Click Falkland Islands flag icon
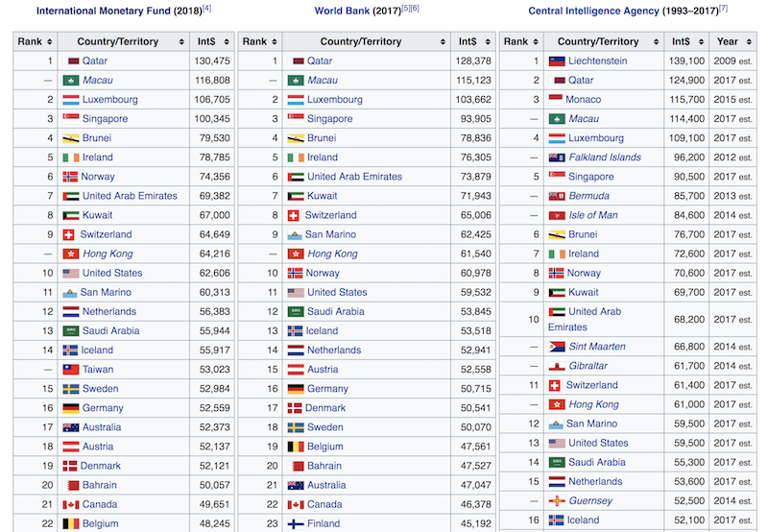The height and width of the screenshot is (532, 768). tap(557, 157)
